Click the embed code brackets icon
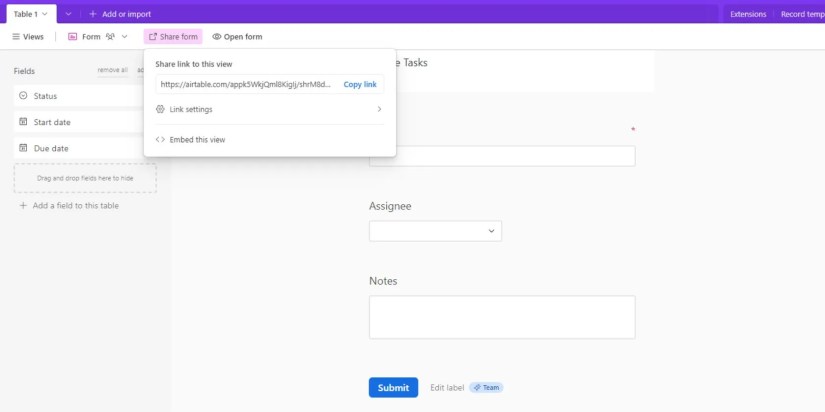Viewport: 825px width, 412px height. tap(160, 140)
